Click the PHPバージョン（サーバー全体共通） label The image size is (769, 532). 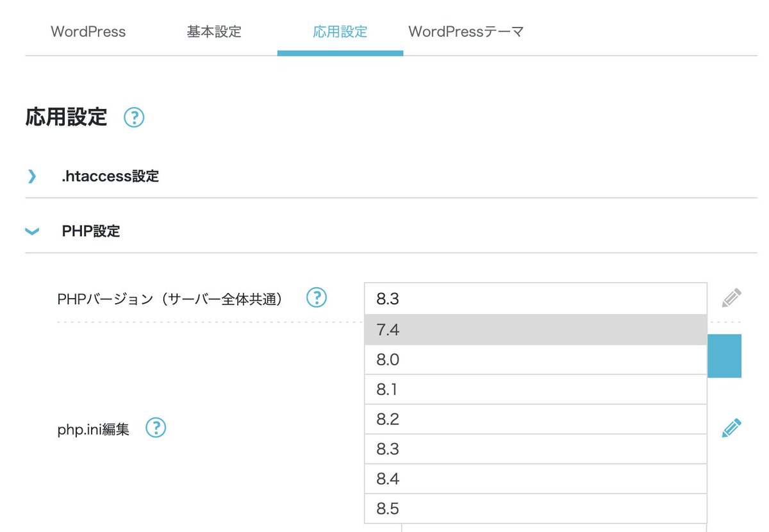click(170, 299)
